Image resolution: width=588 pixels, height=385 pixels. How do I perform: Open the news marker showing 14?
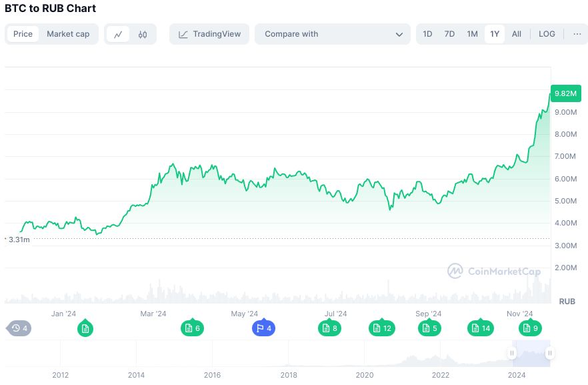pos(480,328)
